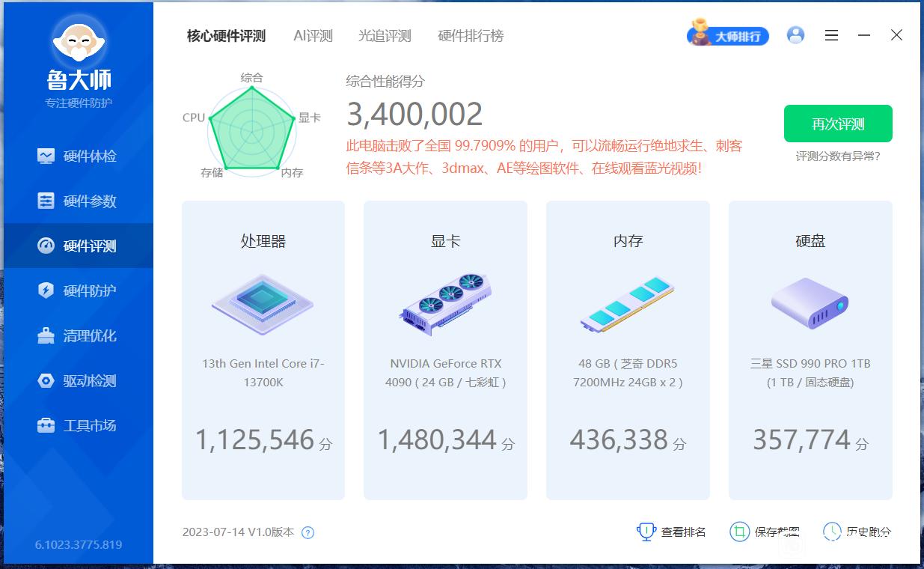Minimize the 鲁大师 window
This screenshot has height=569, width=924.
[x=864, y=35]
